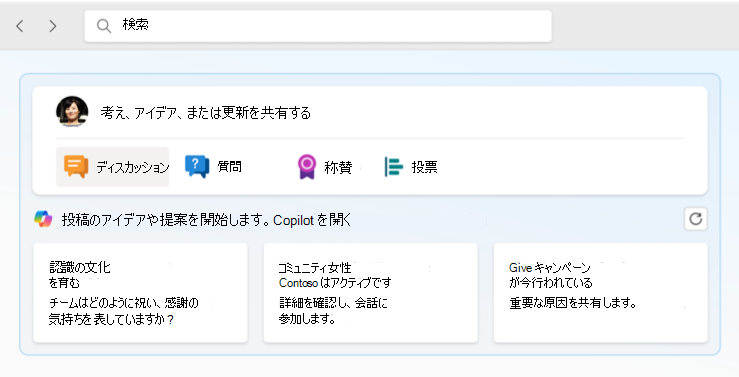739x377 pixels.
Task: Open Copilot via Copilot を開く text
Action: coord(312,220)
